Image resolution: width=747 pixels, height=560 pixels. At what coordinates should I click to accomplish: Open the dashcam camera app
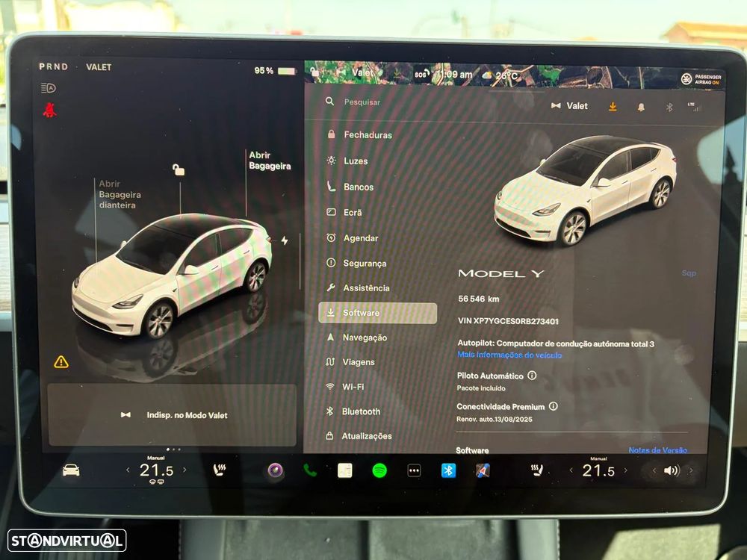click(276, 470)
